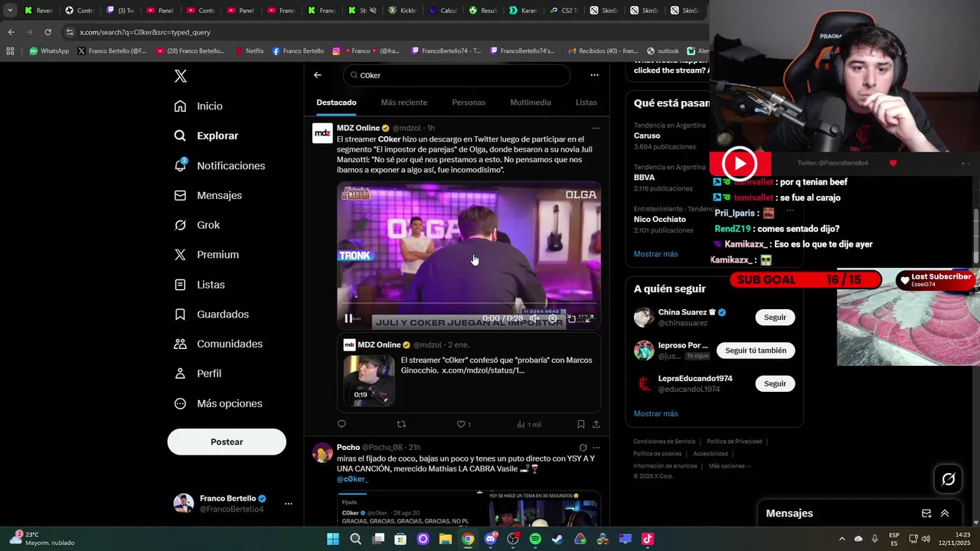Click the Postear button
Image resolution: width=980 pixels, height=551 pixels.
(227, 442)
